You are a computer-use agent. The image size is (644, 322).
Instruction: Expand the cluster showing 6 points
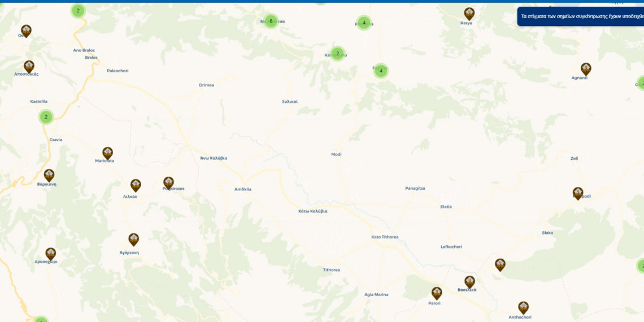click(271, 21)
